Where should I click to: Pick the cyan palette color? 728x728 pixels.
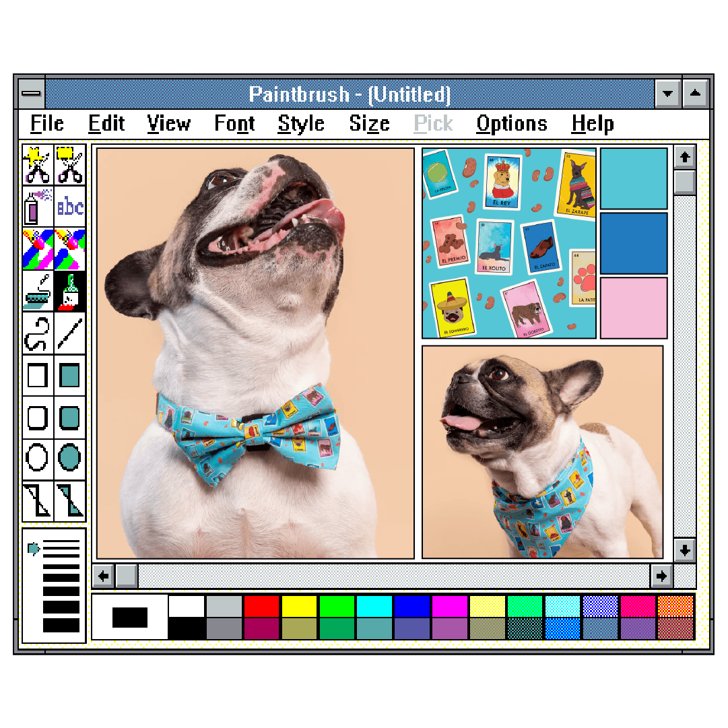click(374, 606)
